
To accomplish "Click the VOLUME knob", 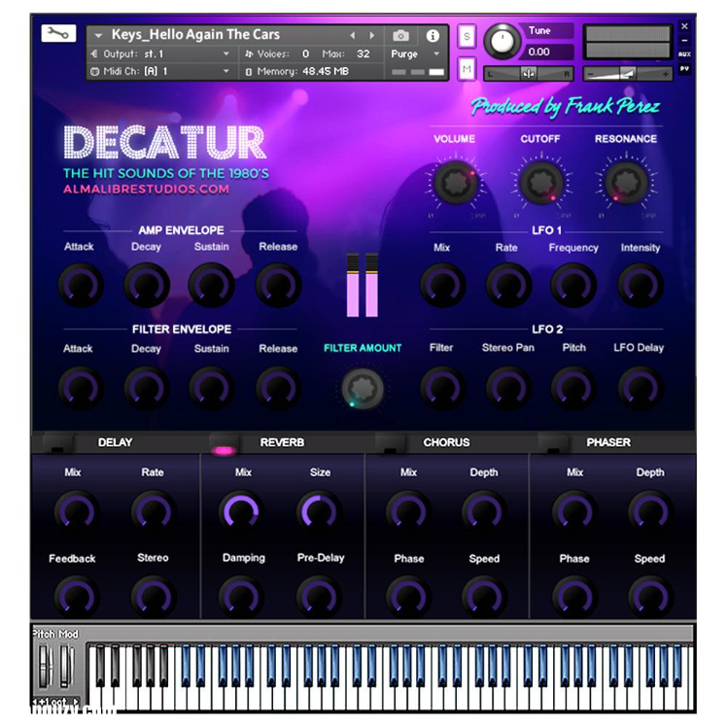I will pyautogui.click(x=455, y=183).
